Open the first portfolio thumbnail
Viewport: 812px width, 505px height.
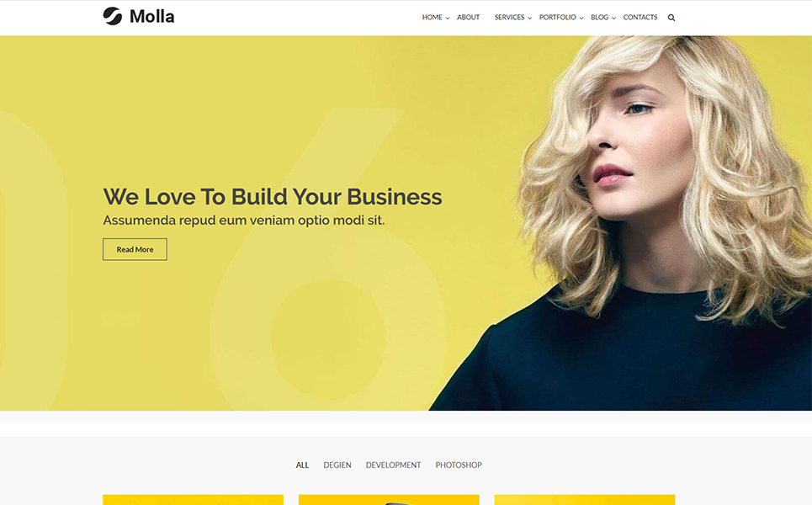click(x=194, y=500)
